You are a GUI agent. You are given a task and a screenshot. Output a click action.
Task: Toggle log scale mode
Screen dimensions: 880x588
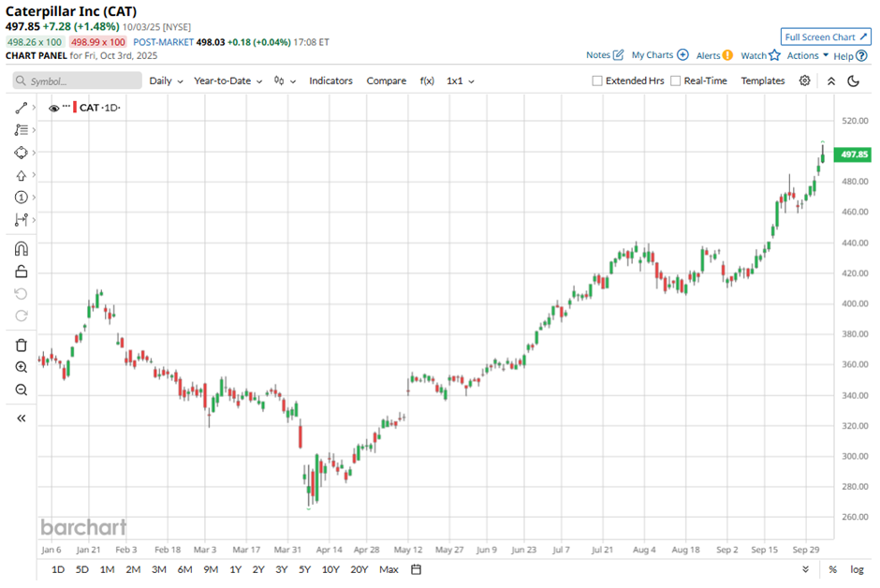tap(857, 569)
